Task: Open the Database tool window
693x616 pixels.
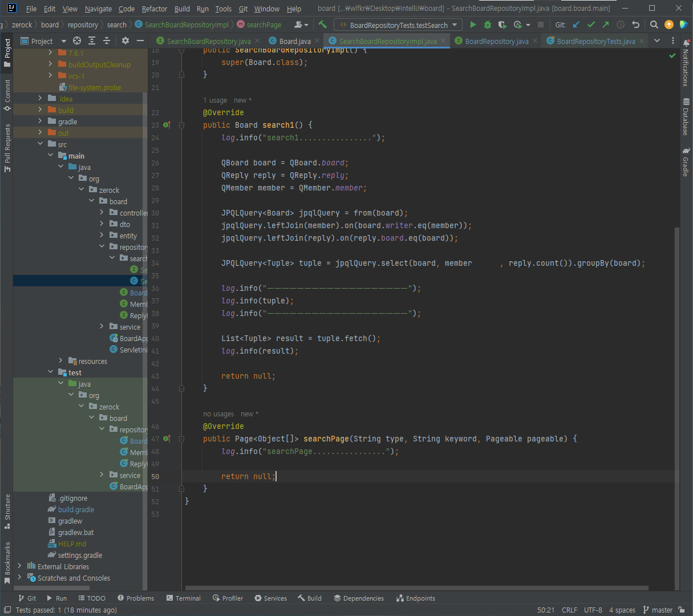Action: 686,116
